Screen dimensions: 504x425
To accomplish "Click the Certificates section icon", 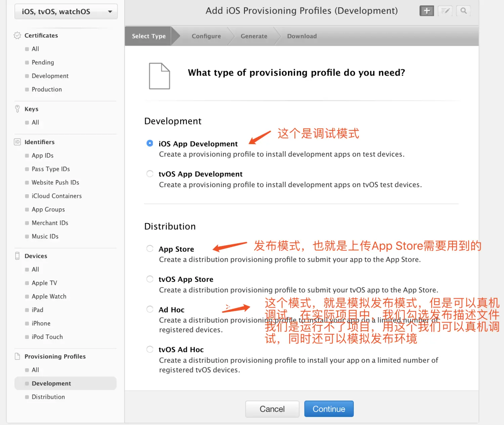I will [17, 35].
